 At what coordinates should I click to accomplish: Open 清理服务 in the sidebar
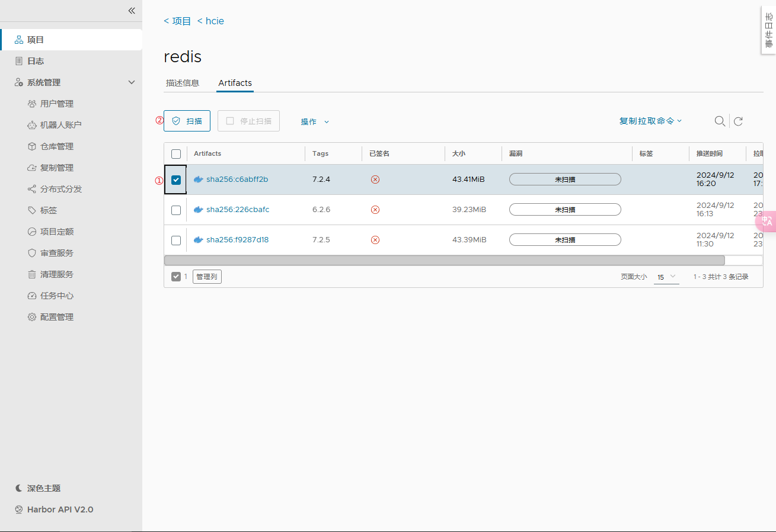pyautogui.click(x=57, y=274)
